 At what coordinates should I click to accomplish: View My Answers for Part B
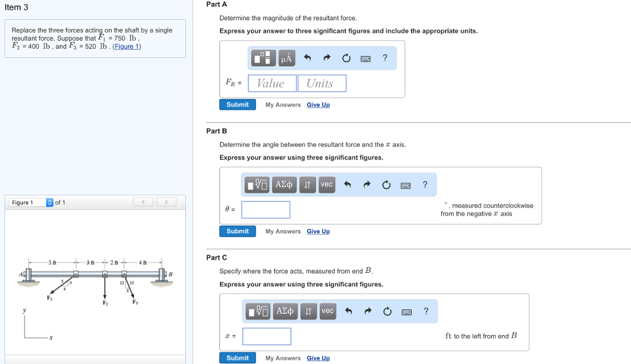click(283, 232)
